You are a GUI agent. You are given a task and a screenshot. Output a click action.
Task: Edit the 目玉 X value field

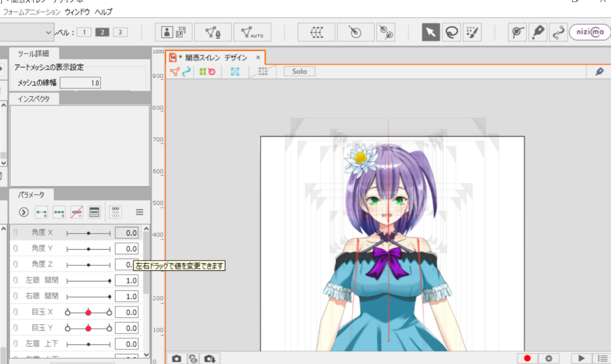(x=127, y=312)
